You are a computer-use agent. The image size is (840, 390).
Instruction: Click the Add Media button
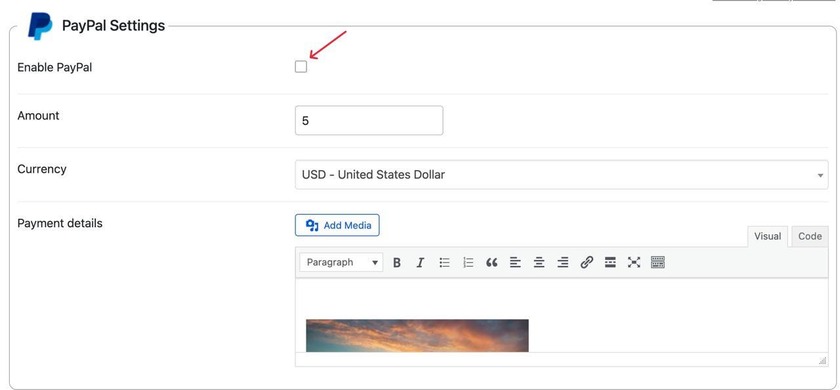pyautogui.click(x=337, y=226)
